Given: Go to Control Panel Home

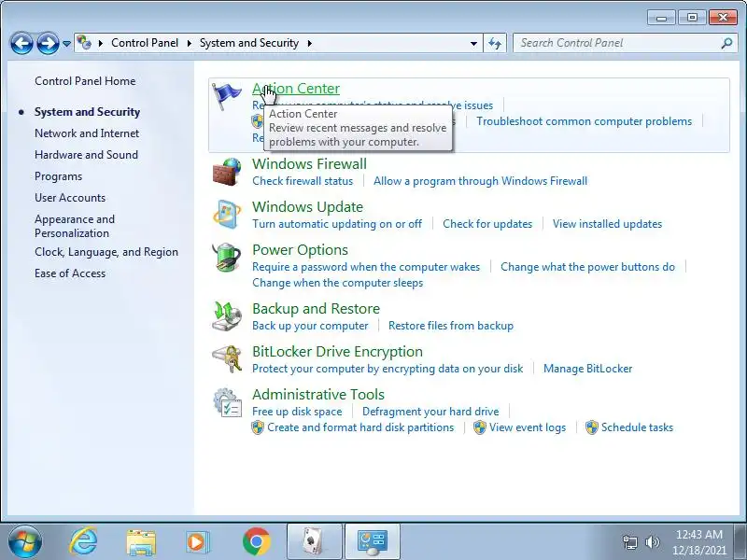Looking at the screenshot, I should click(x=85, y=81).
